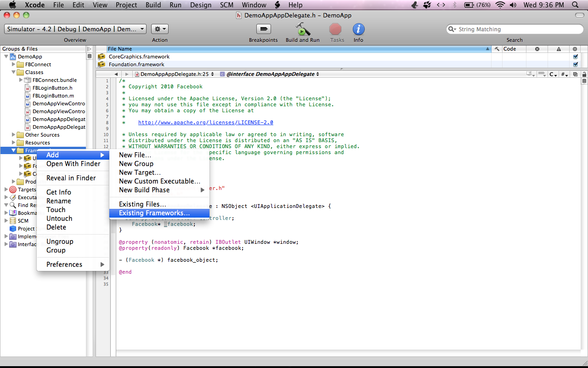Click Add in the context menu

73,155
